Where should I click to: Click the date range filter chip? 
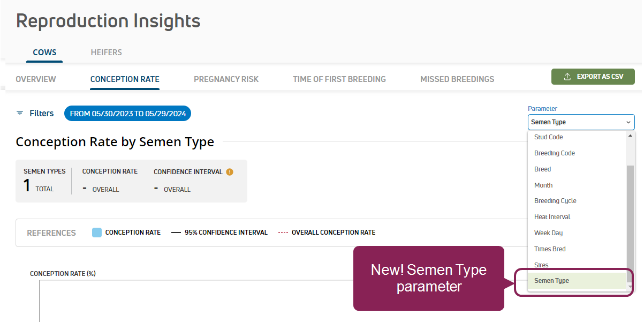click(x=127, y=114)
